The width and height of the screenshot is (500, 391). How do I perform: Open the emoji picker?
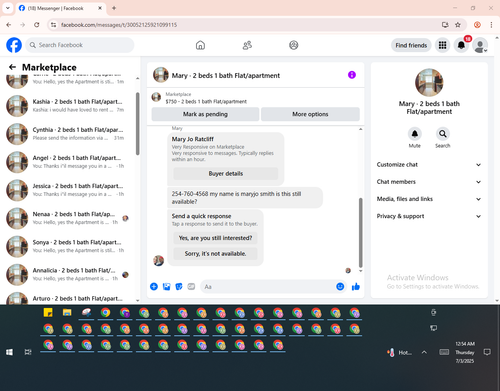tap(340, 286)
